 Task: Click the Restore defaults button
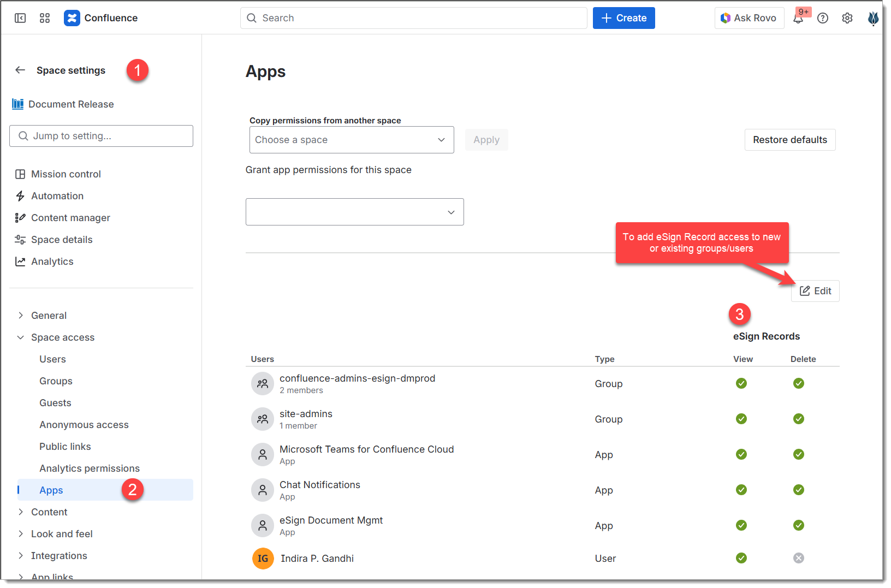click(x=789, y=140)
